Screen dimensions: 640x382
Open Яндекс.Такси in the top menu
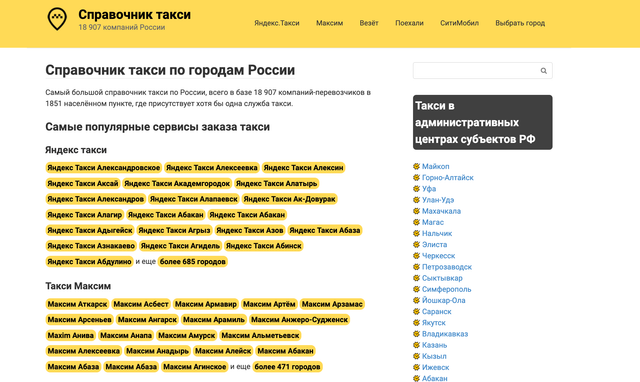pos(277,23)
